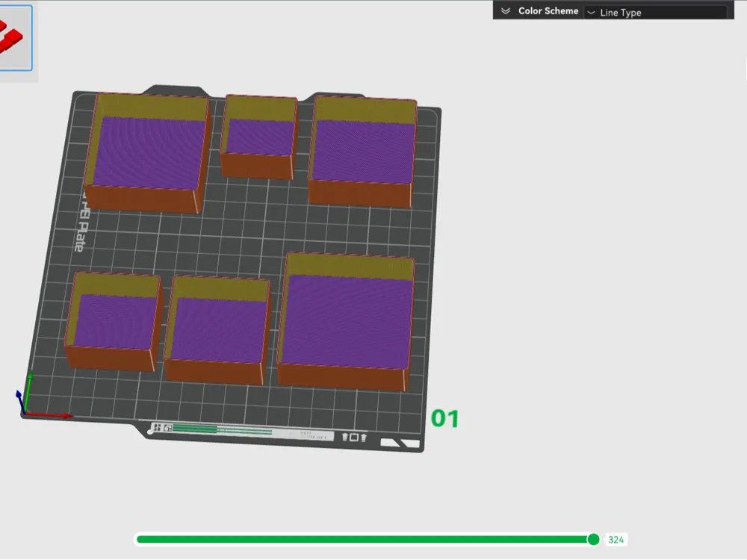This screenshot has width=747, height=560.
Task: Select the largest box at front-right of plate
Action: click(346, 322)
